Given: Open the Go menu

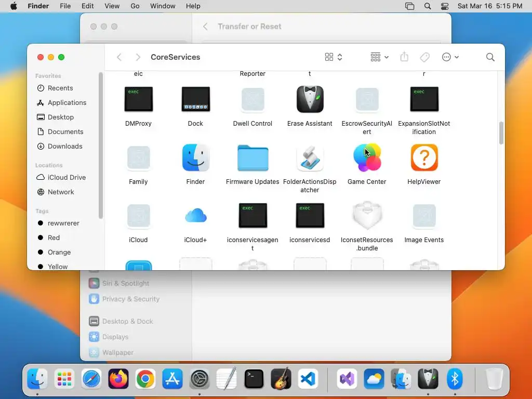Looking at the screenshot, I should coord(135,6).
